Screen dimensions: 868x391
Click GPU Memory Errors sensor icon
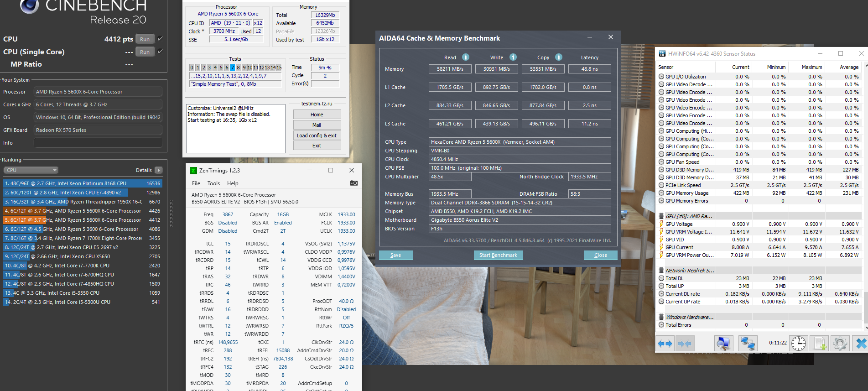[x=661, y=201]
